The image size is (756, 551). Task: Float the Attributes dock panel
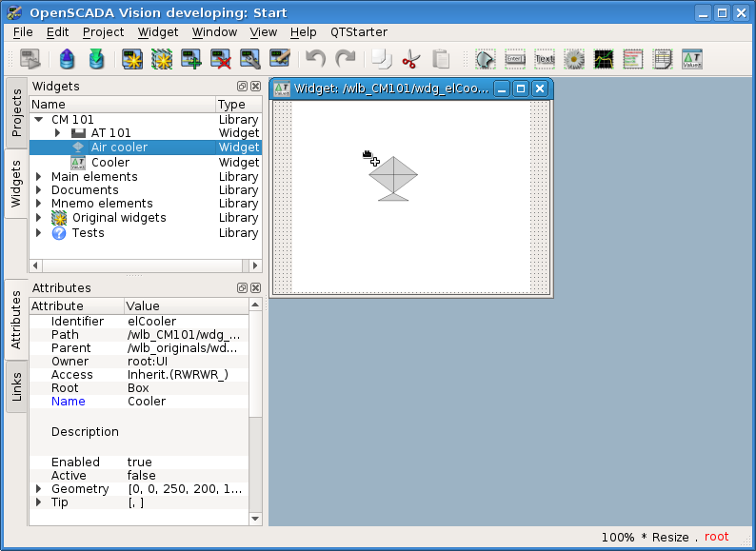[x=242, y=288]
